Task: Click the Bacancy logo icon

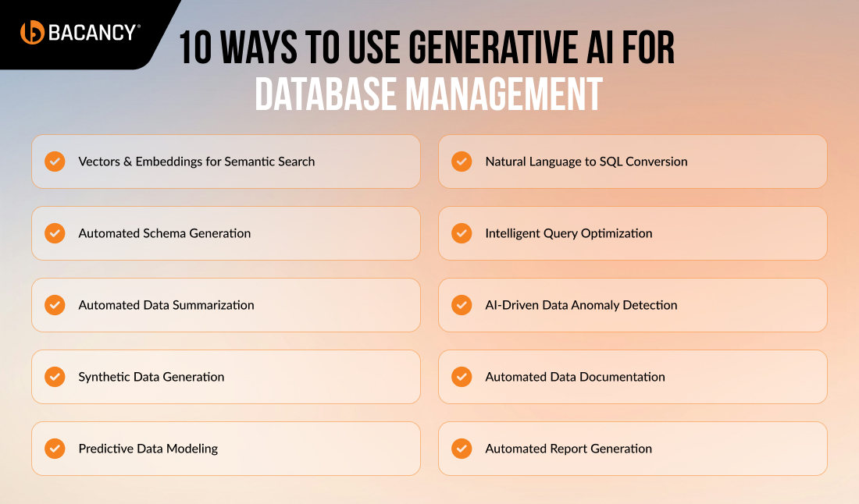Action: (32, 32)
